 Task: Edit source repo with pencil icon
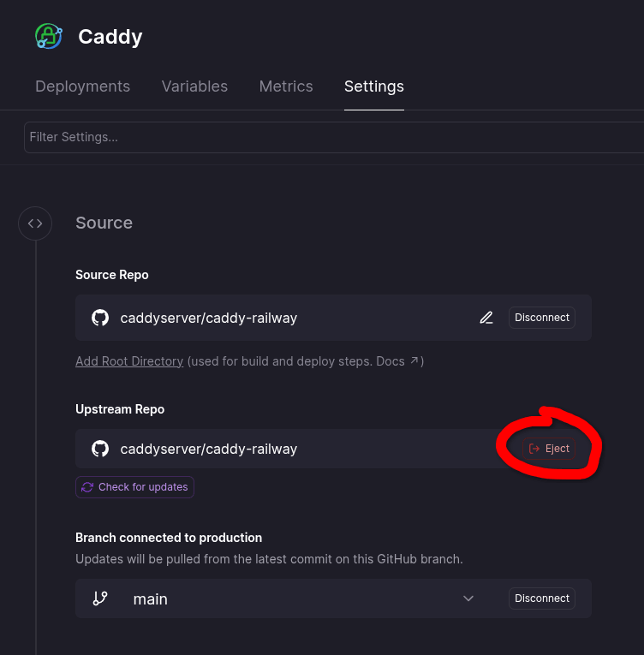tap(486, 318)
